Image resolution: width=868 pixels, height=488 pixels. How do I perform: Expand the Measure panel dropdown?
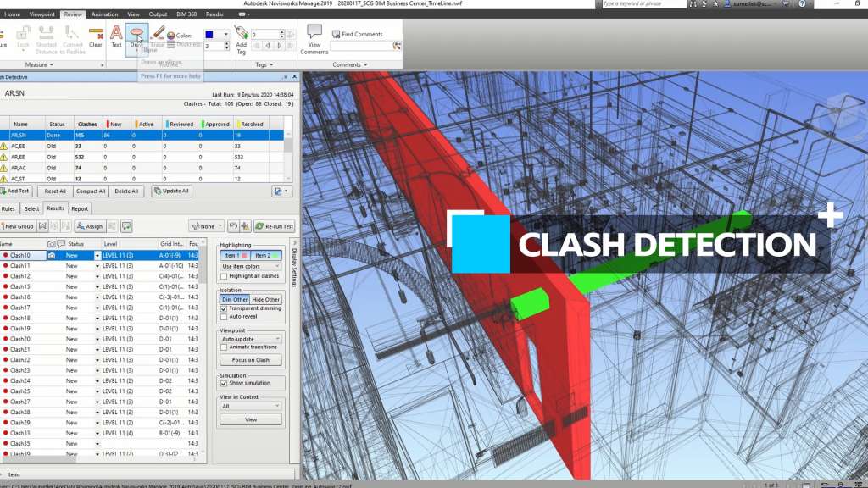click(39, 64)
